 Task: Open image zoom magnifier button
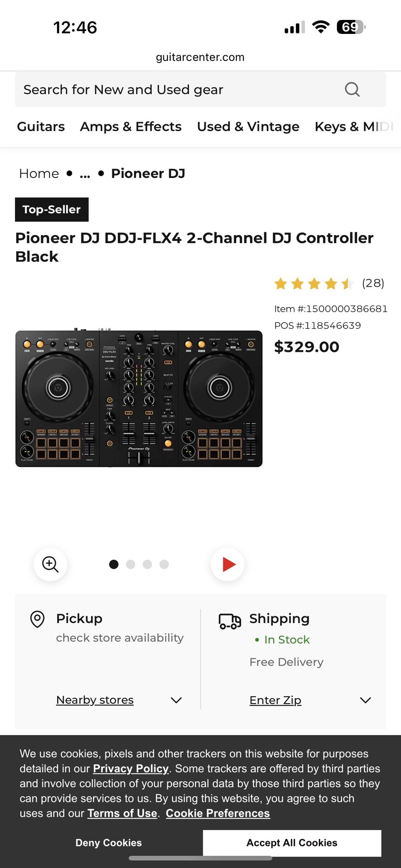(50, 564)
